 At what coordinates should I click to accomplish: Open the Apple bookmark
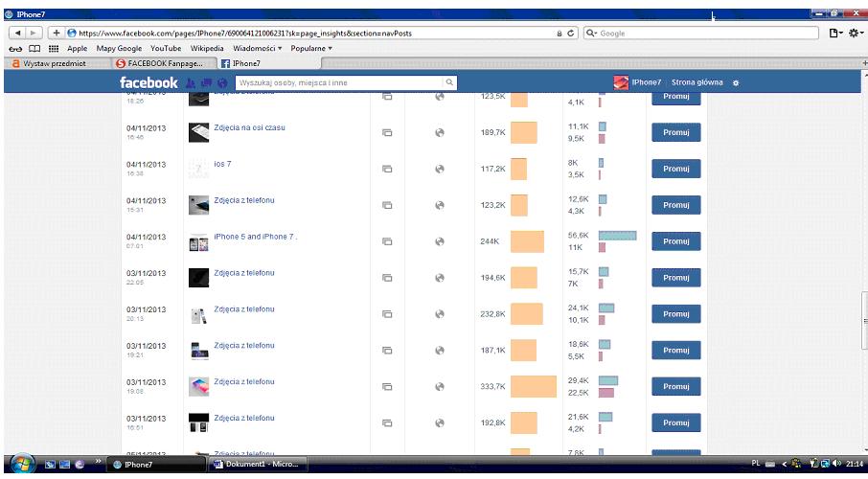tap(77, 49)
